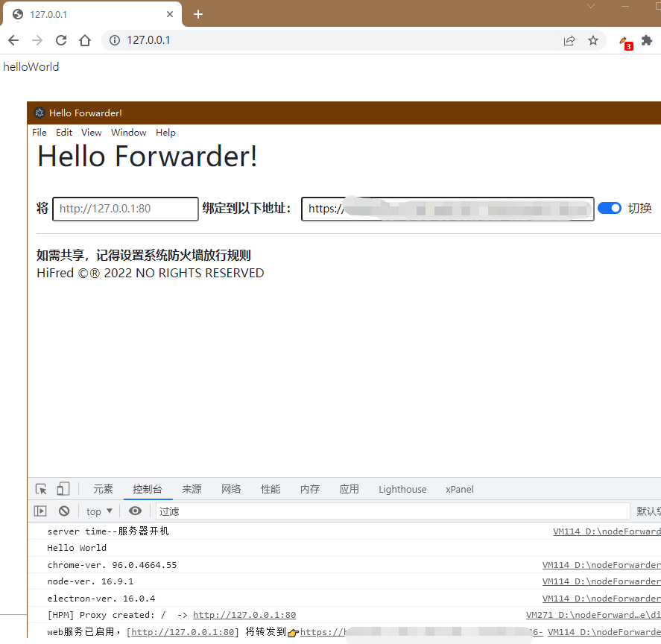Open the top context dropdown
Viewport: 661px width, 644px height.
[100, 511]
